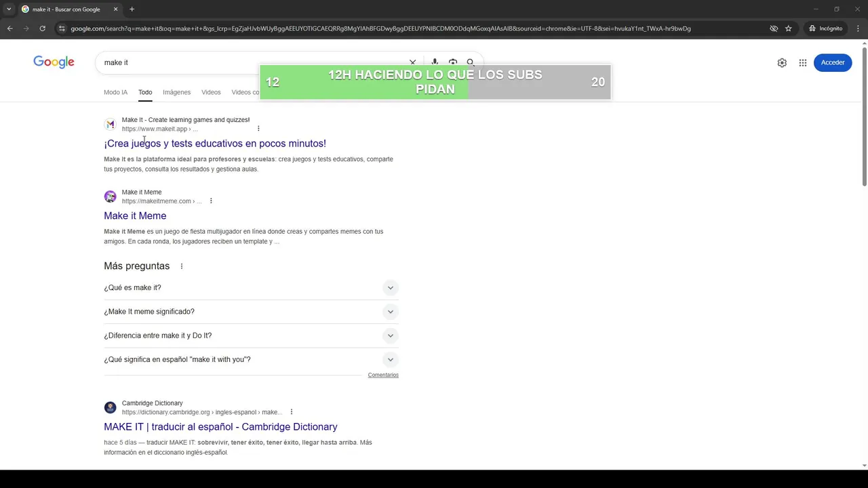Screen dimensions: 868x488
Task: Click the Incógnito profile indicator
Action: [x=825, y=28]
